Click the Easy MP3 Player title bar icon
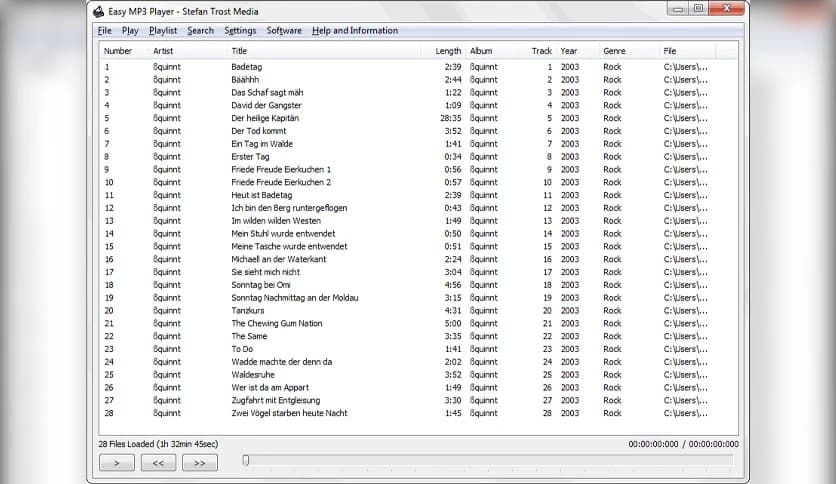Screen dimensions: 836x484 click(98, 11)
